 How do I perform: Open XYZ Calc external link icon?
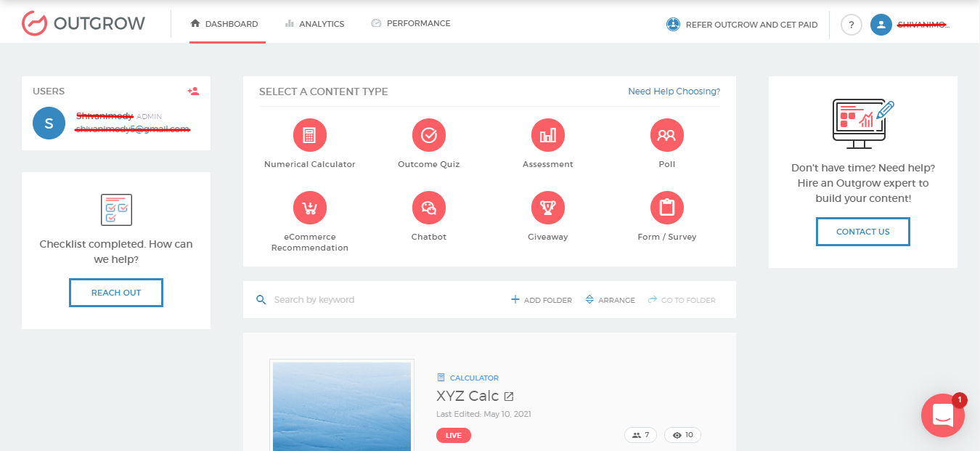coord(509,397)
